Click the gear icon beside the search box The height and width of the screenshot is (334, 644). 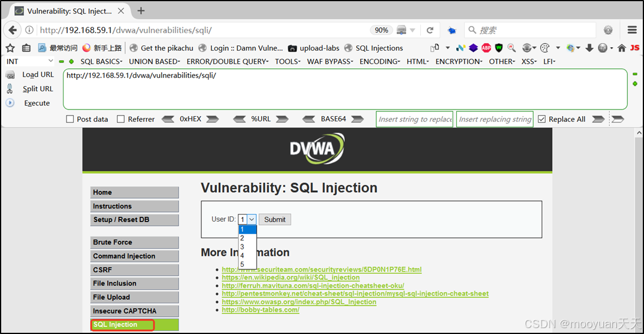coord(608,30)
